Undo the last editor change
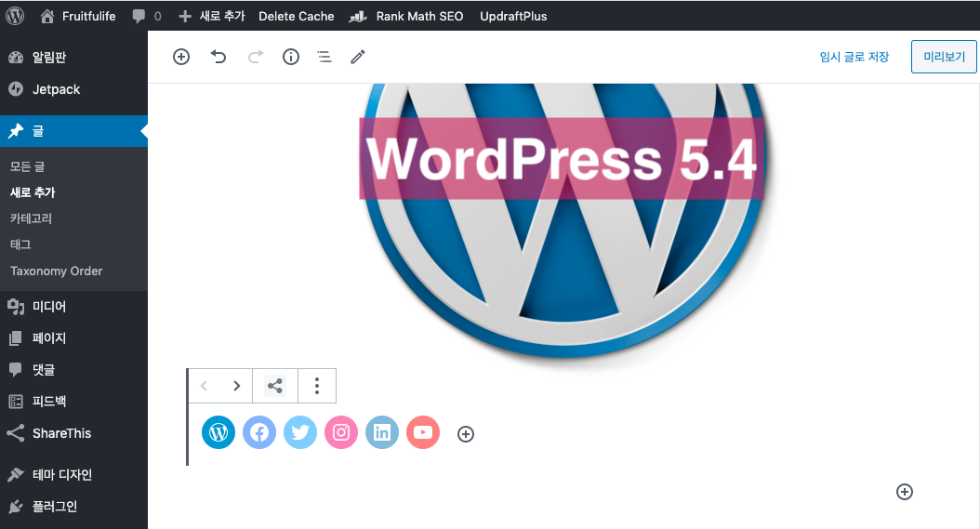Image resolution: width=980 pixels, height=529 pixels. [219, 57]
